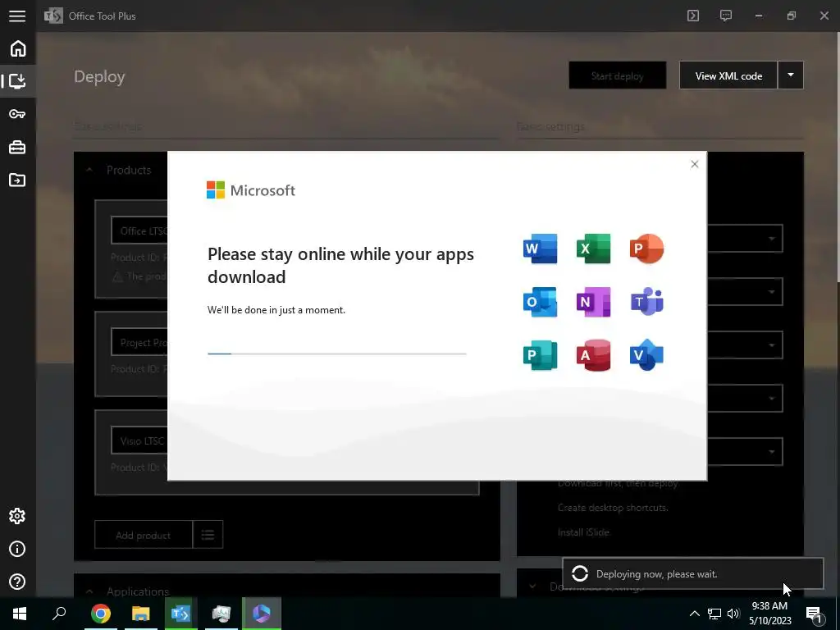Open the hamburger navigation menu
This screenshot has height=630, width=840.
coord(17,16)
